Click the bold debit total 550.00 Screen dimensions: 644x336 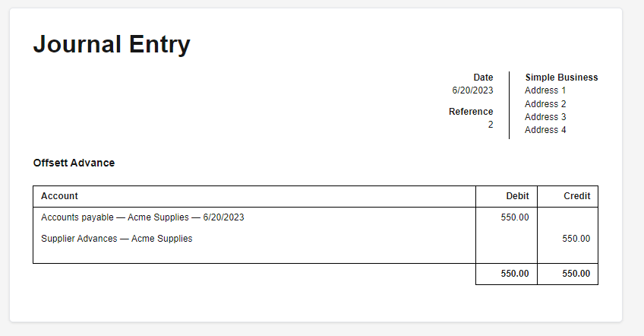515,274
